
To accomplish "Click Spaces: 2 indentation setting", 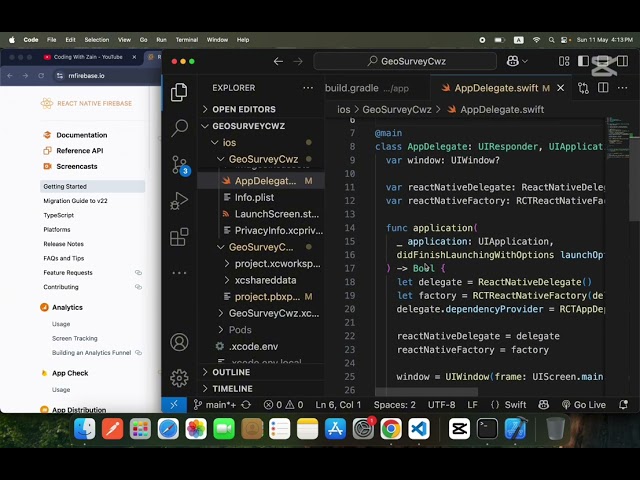I will point(395,405).
